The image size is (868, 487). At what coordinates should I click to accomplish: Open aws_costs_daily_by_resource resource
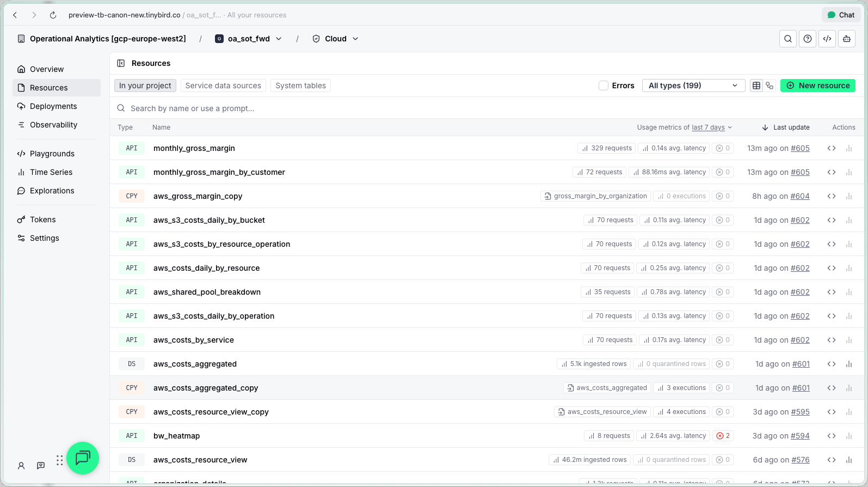tap(207, 268)
